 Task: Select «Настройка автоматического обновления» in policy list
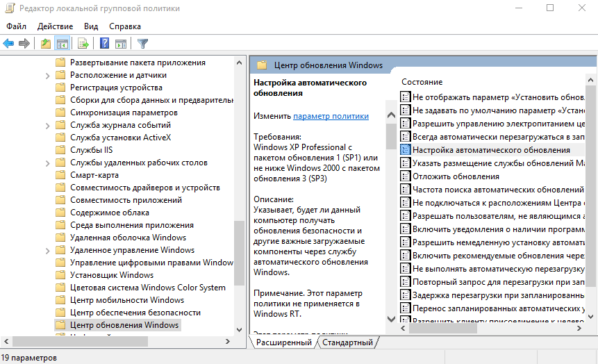(x=490, y=149)
